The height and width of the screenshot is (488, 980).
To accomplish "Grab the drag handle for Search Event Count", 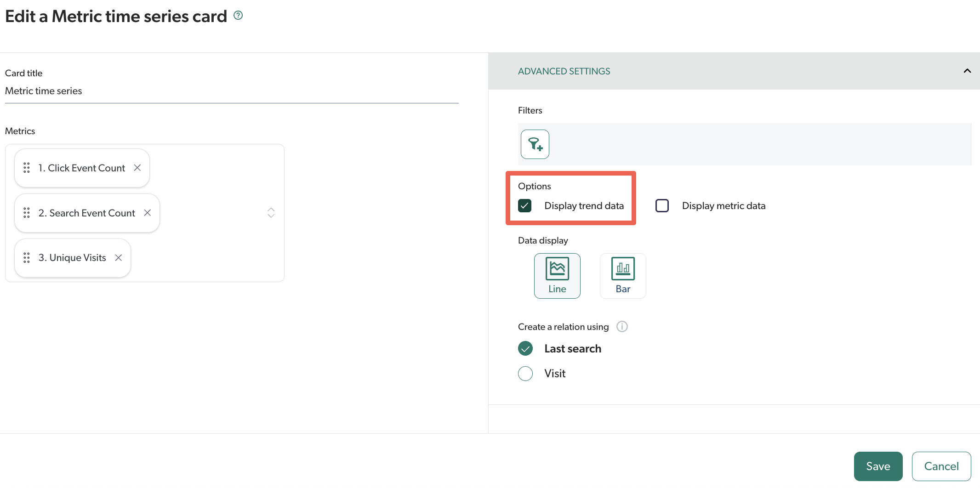I will [x=26, y=213].
